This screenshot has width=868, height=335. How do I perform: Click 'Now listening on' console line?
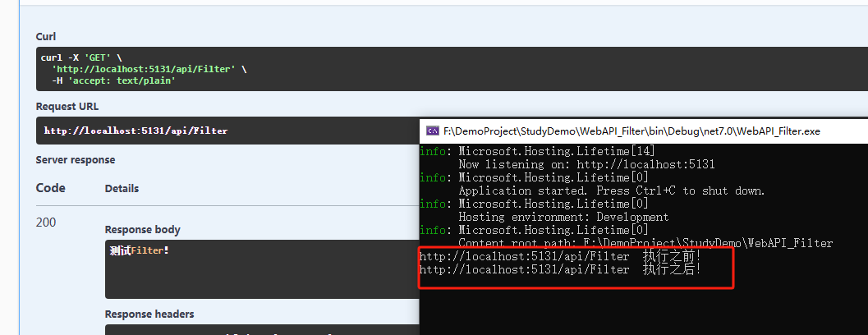586,164
